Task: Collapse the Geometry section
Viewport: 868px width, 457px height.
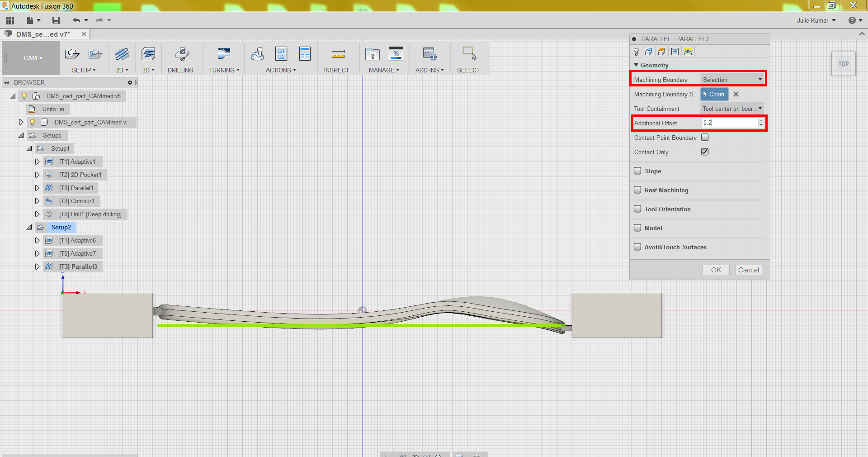Action: [x=636, y=65]
